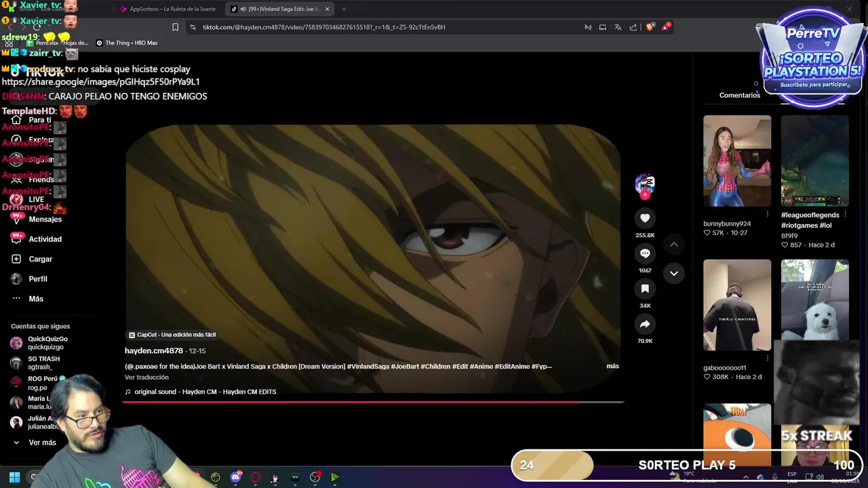
Task: Click Ver traducción under the caption
Action: click(146, 378)
